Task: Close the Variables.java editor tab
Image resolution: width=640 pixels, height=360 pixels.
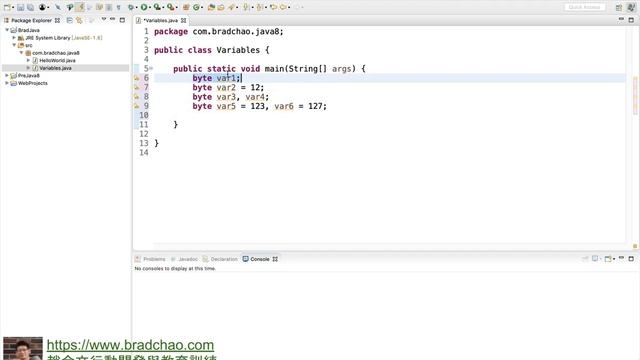Action: (x=184, y=20)
